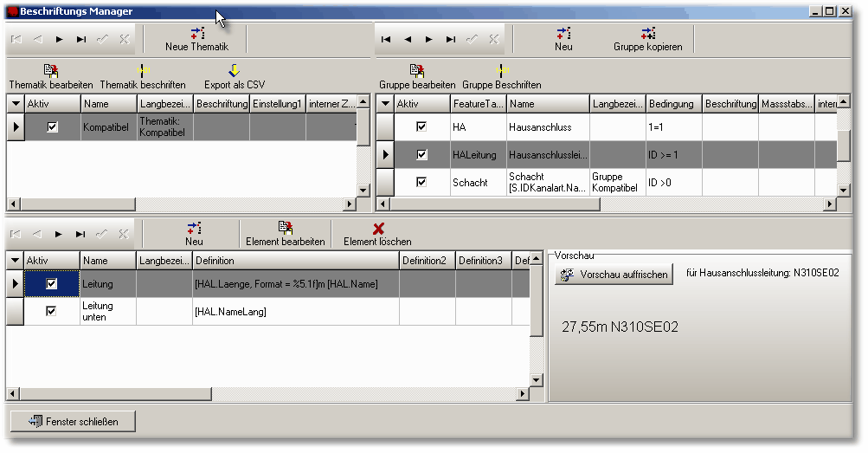Go to first record in Gruppe navigator
Viewport: 868px width, 453px height.
(386, 39)
